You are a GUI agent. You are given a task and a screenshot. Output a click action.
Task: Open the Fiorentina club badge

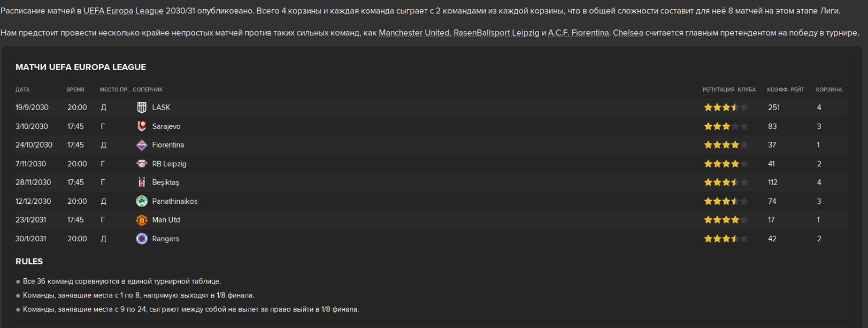click(x=142, y=145)
